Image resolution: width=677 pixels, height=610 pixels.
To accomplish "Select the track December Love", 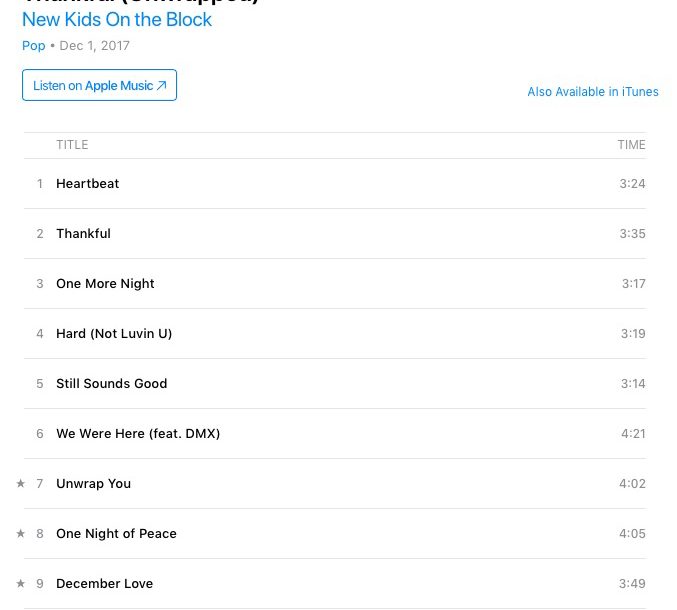I will pos(335,584).
